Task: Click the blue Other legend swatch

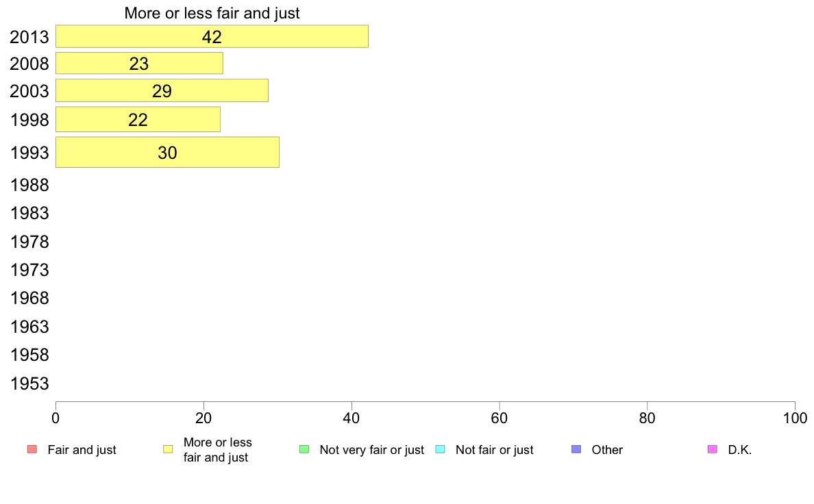Action: pos(576,449)
